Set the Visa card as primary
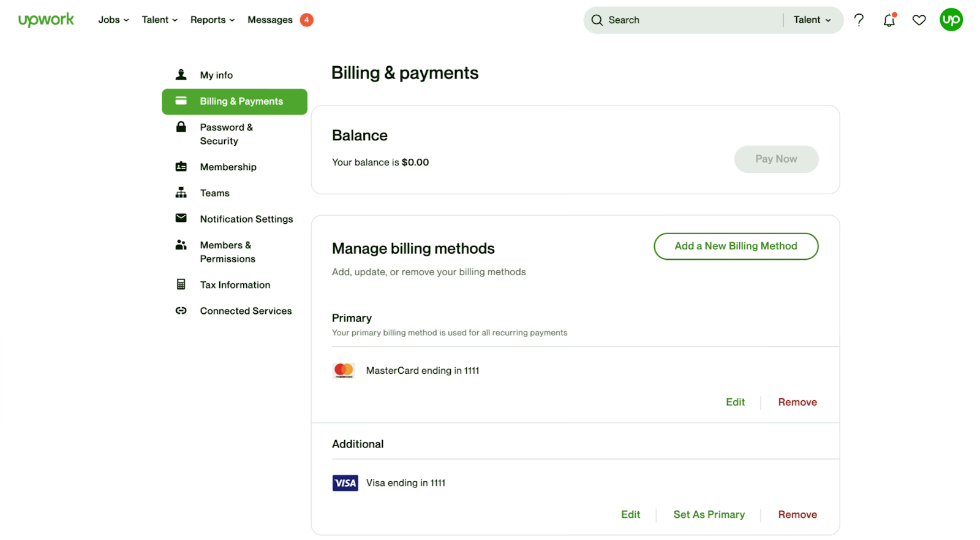980x540 pixels. click(709, 514)
